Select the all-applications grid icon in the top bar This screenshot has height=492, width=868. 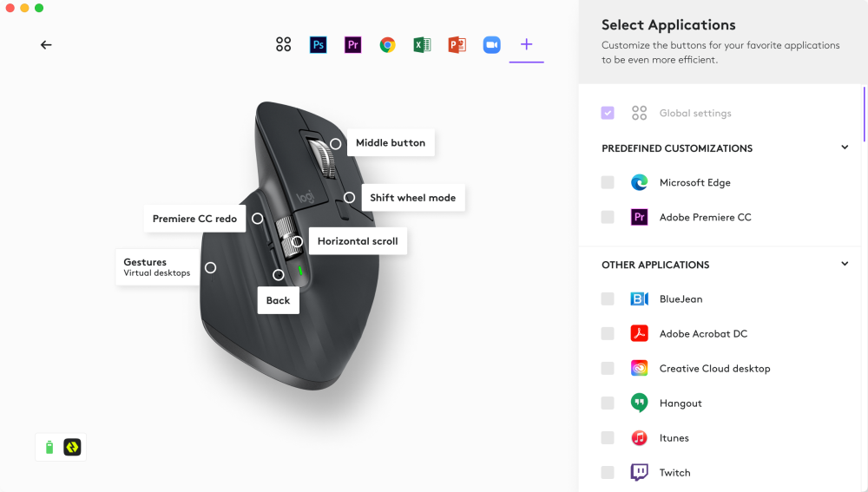pos(284,45)
